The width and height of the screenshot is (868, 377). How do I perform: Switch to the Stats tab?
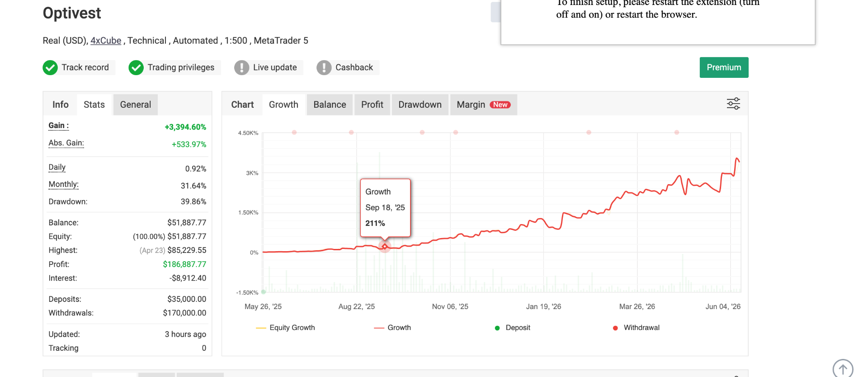click(x=94, y=105)
